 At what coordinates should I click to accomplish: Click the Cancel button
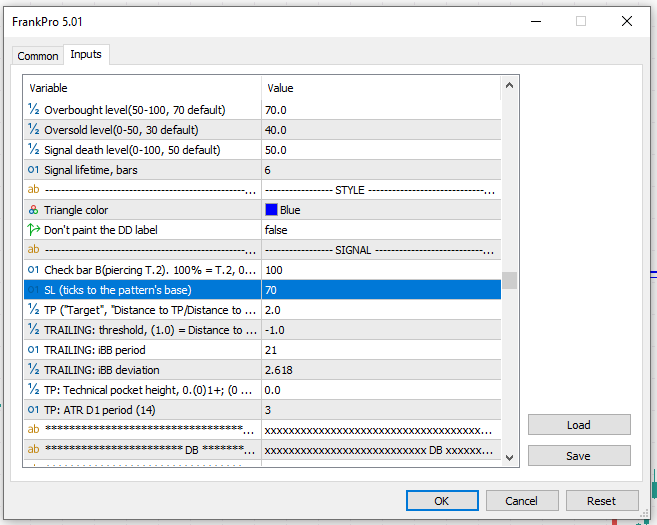click(x=521, y=500)
